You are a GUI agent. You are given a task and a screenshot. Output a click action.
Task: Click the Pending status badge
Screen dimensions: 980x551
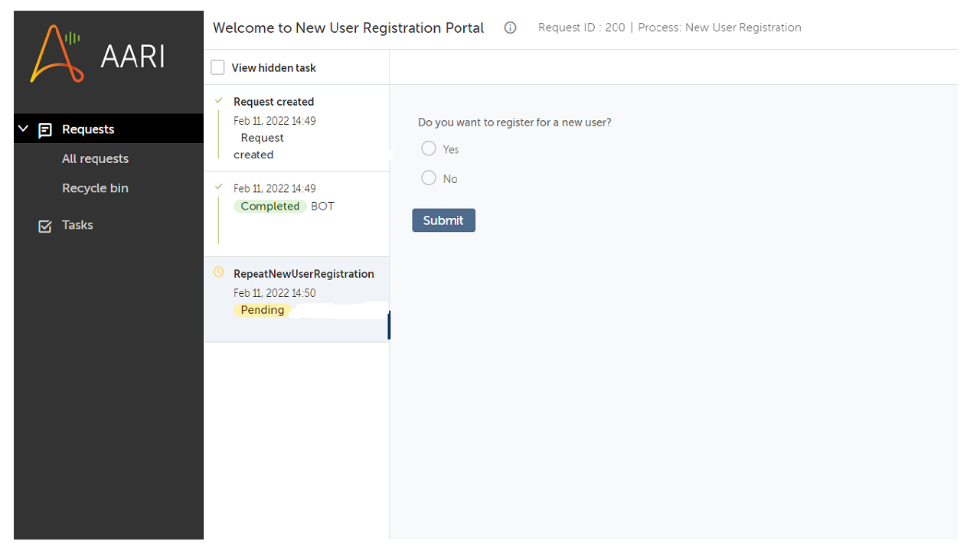coord(262,311)
